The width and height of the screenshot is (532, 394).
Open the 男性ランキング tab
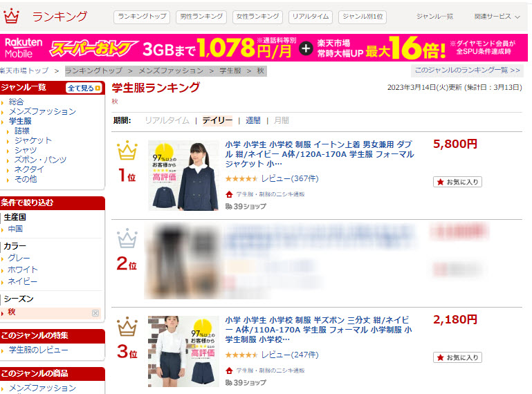click(201, 17)
